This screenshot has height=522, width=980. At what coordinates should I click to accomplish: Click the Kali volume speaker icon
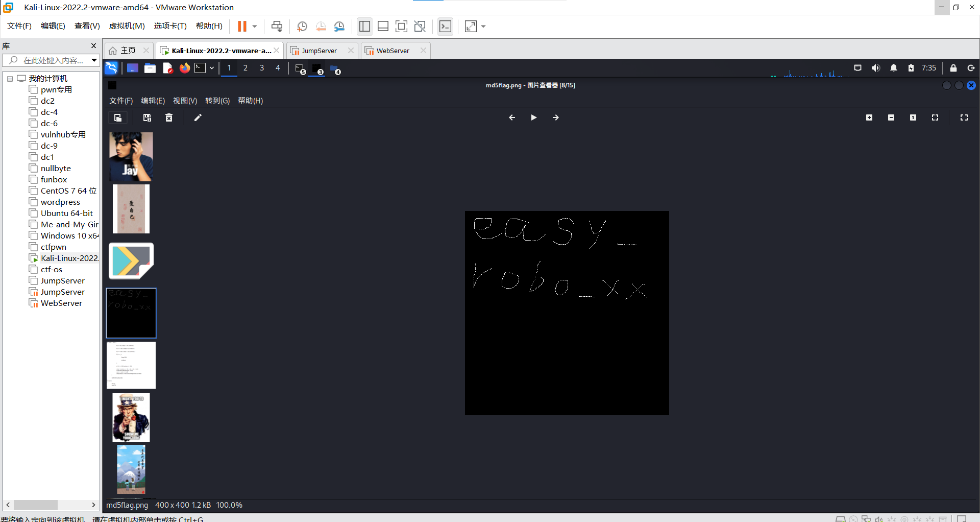(x=876, y=68)
